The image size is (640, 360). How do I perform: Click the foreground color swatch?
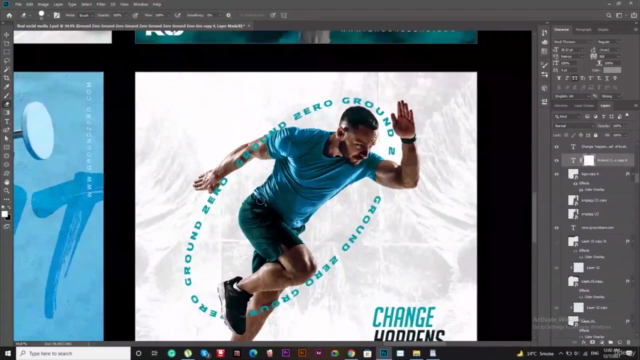pyautogui.click(x=4, y=214)
